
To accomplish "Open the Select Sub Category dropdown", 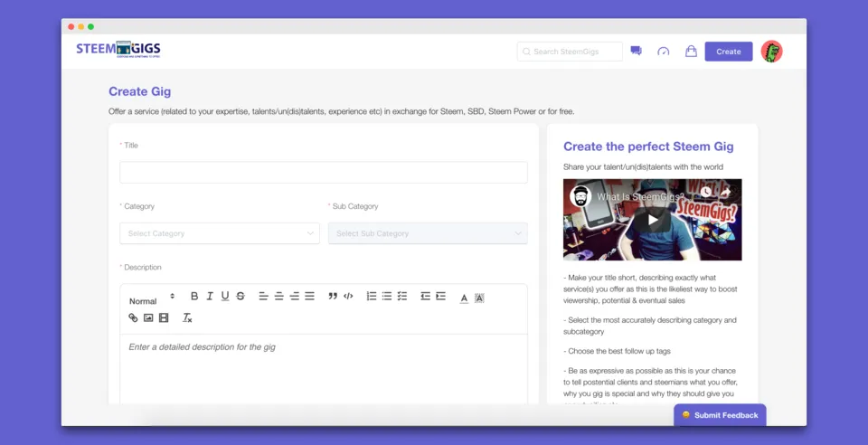I will [428, 233].
